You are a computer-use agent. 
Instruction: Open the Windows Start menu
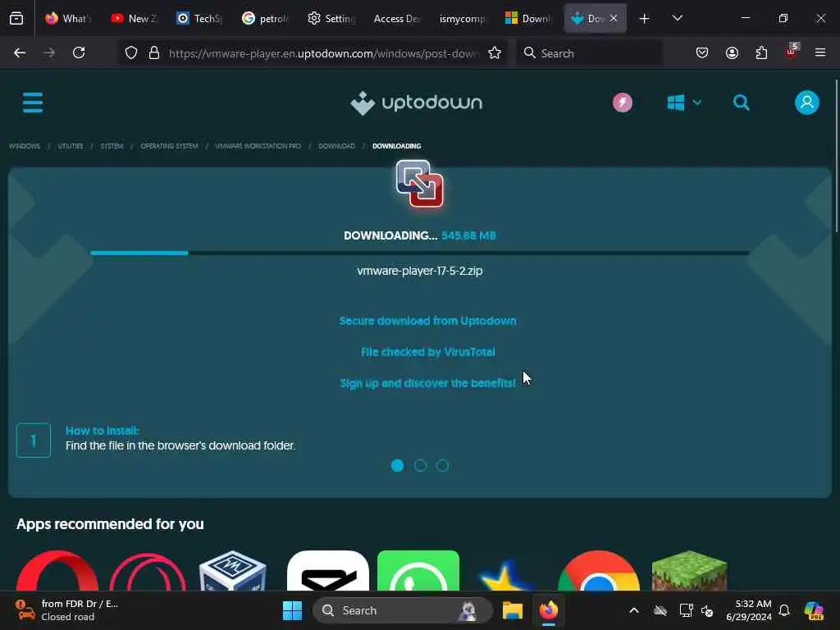293,610
